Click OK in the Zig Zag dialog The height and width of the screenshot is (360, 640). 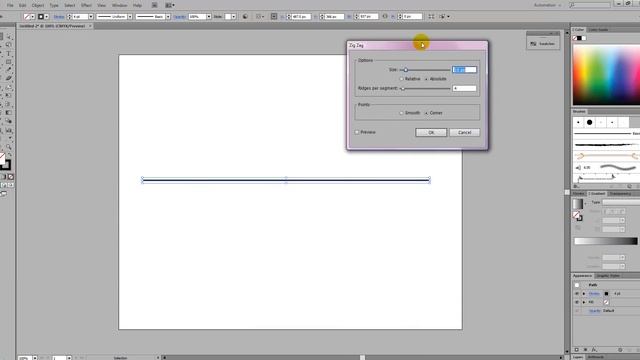tap(431, 132)
